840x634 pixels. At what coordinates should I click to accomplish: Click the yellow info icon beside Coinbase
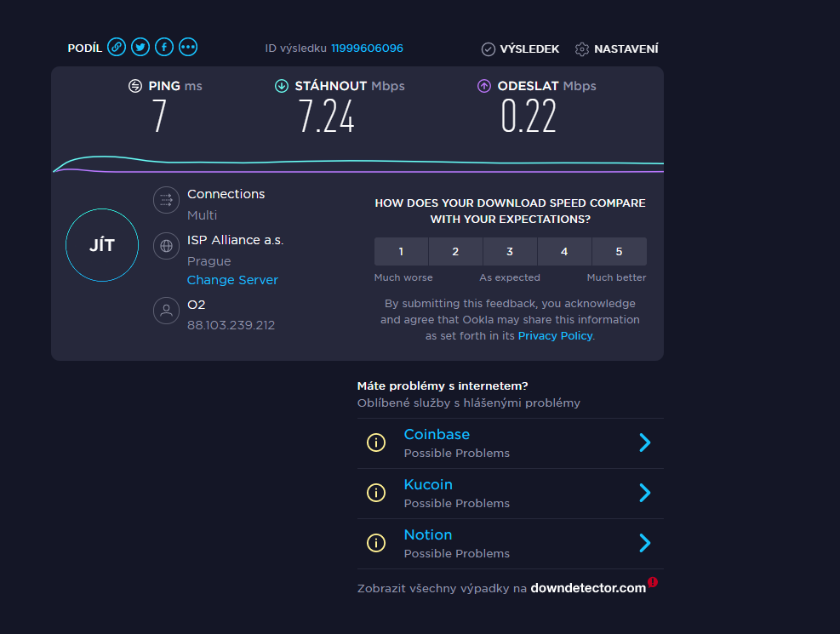point(375,443)
